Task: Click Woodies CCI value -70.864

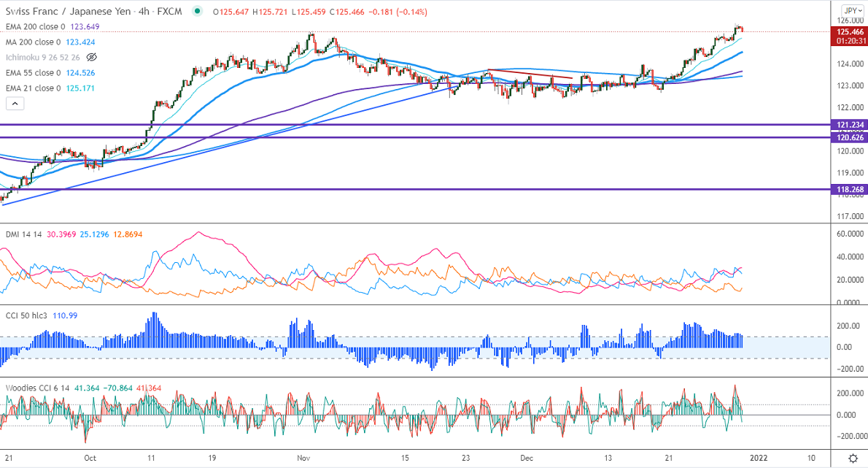Action: 118,388
